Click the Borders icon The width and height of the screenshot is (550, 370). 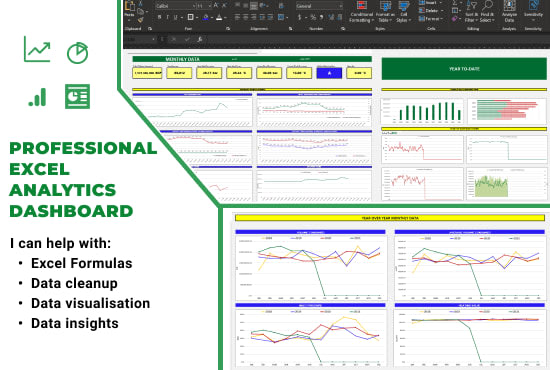[x=190, y=17]
